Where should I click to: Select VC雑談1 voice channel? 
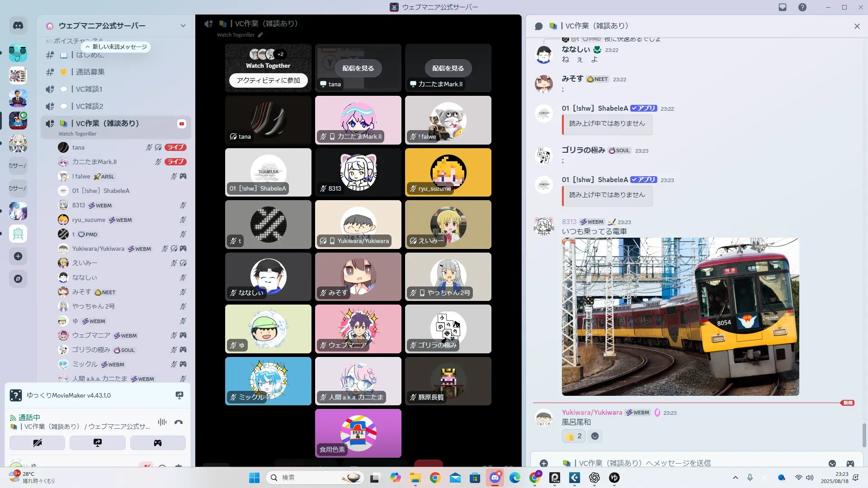coord(89,89)
